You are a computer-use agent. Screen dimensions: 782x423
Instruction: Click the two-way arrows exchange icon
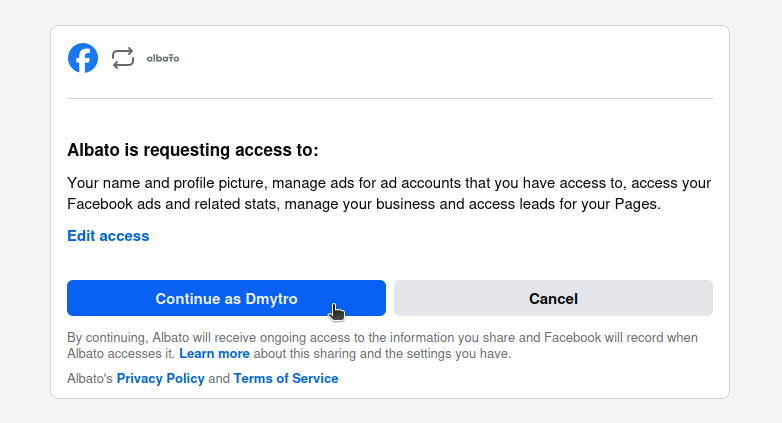click(122, 58)
